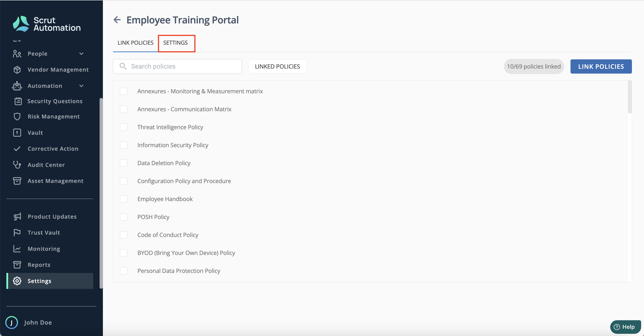Select the Employee Handbook checkbox
This screenshot has width=644, height=336.
[123, 199]
